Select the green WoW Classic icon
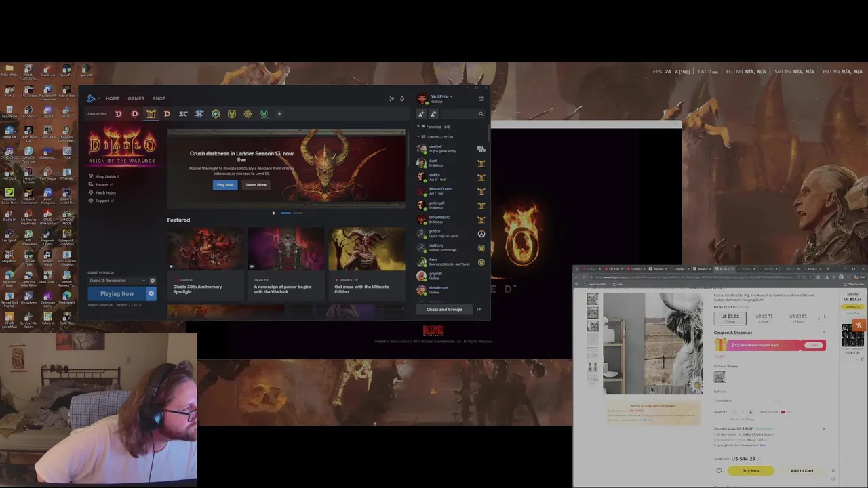868x488 pixels. [264, 114]
